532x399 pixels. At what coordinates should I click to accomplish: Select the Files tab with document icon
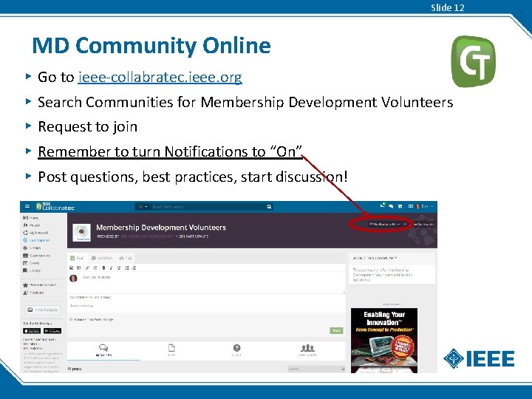click(171, 350)
